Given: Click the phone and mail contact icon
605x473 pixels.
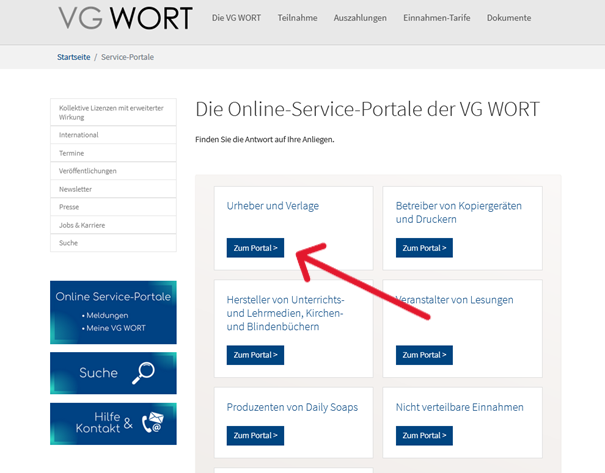Looking at the screenshot, I should pyautogui.click(x=153, y=422).
